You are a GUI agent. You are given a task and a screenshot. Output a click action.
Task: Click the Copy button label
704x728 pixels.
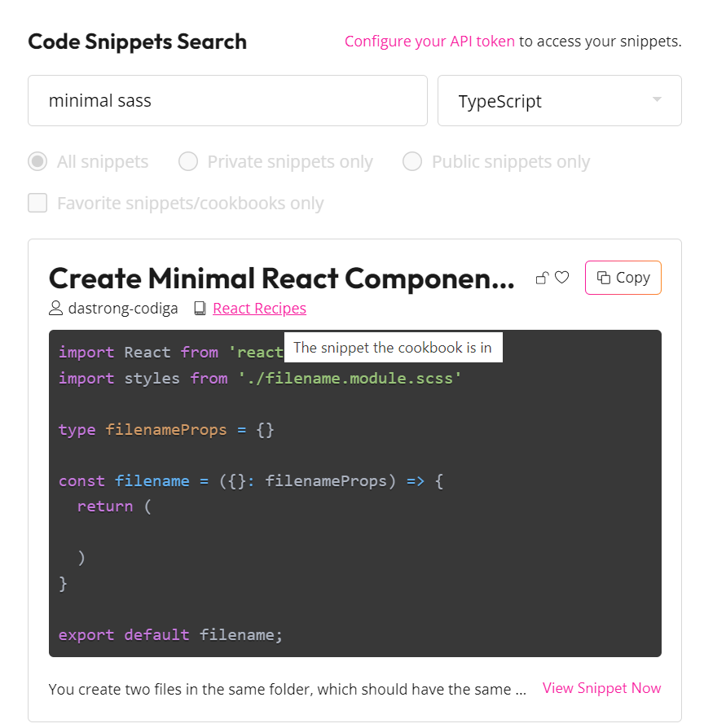click(x=632, y=278)
